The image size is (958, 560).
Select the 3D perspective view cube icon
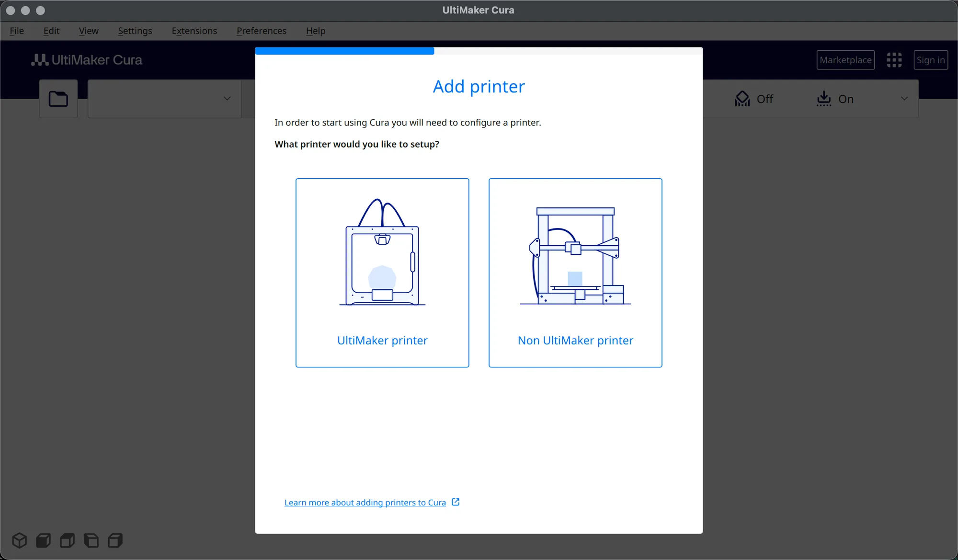click(x=20, y=540)
